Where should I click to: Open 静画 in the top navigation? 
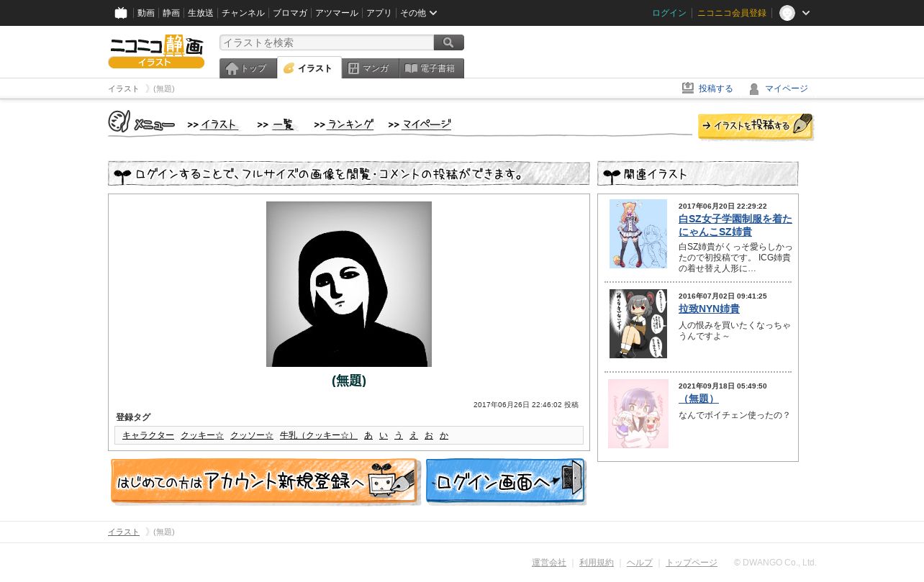(171, 13)
